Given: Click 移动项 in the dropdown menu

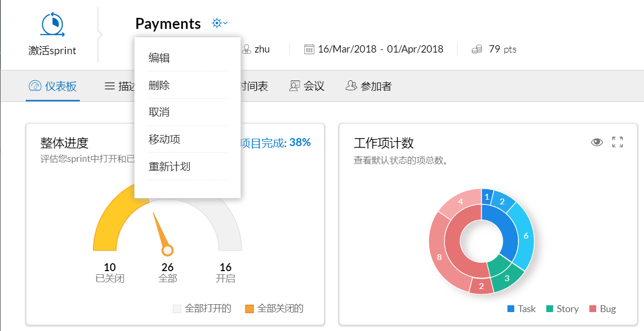Looking at the screenshot, I should coord(164,140).
